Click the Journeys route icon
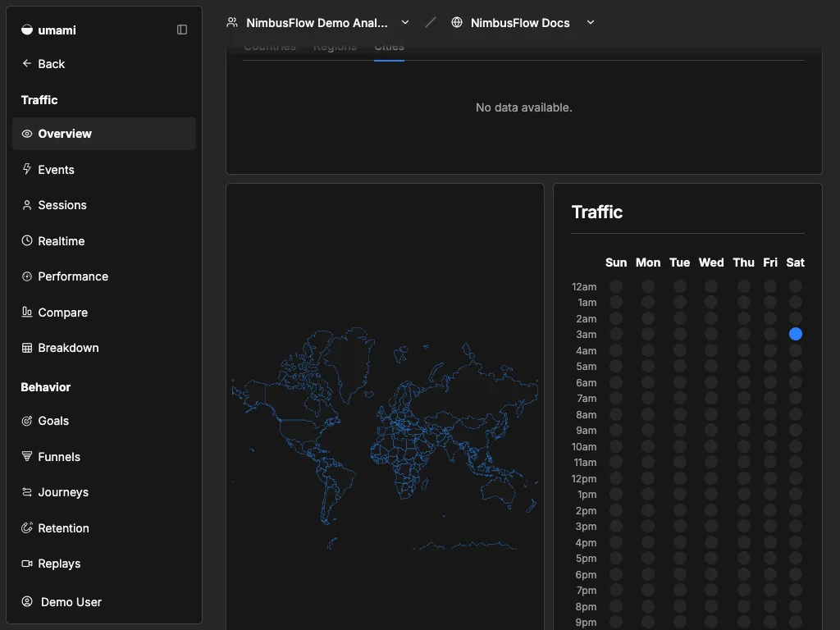This screenshot has width=840, height=630. point(27,492)
